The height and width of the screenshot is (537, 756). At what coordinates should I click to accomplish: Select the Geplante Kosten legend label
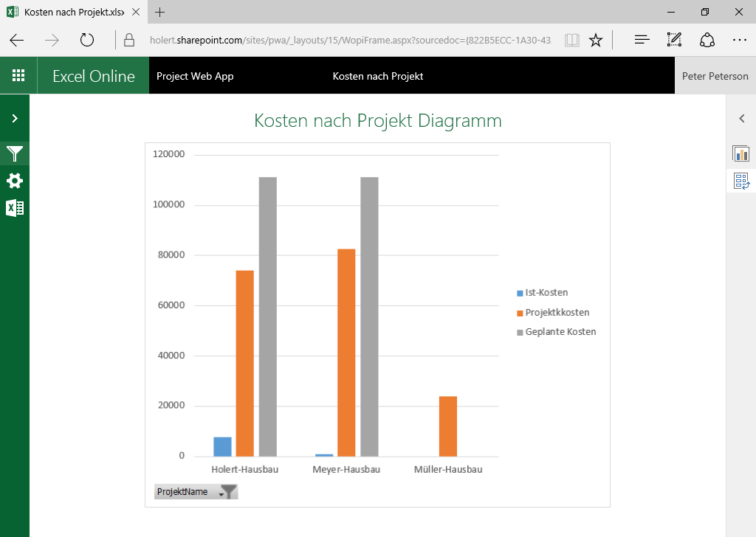pyautogui.click(x=561, y=332)
